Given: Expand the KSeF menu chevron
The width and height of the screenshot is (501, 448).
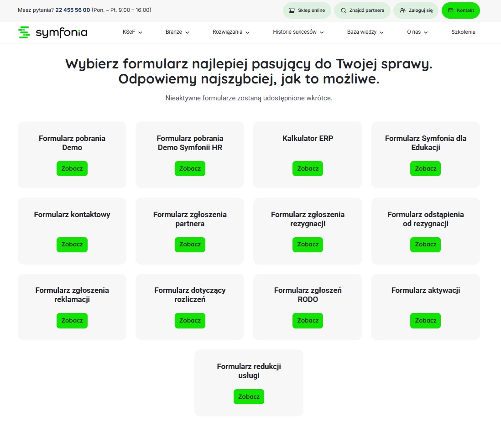Looking at the screenshot, I should [x=140, y=32].
